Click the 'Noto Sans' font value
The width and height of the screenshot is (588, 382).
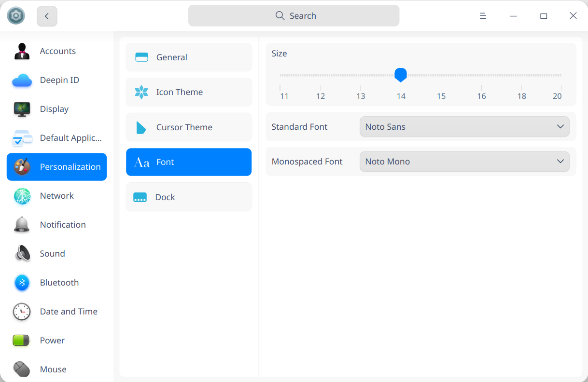[x=385, y=127]
